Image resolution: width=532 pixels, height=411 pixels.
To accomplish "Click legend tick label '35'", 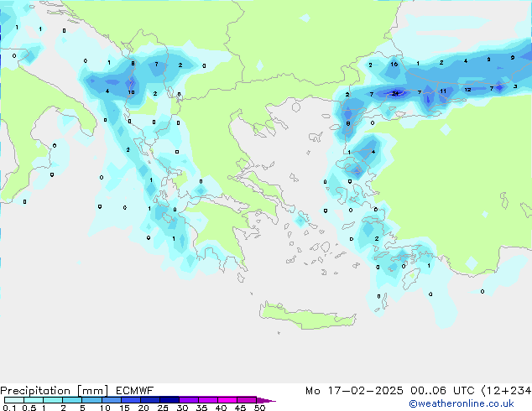I will (x=201, y=408).
